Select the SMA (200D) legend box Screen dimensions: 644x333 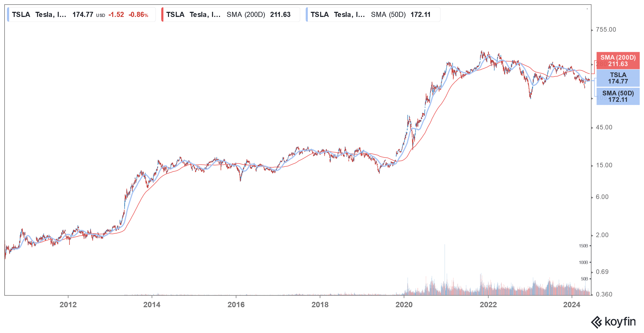point(230,15)
